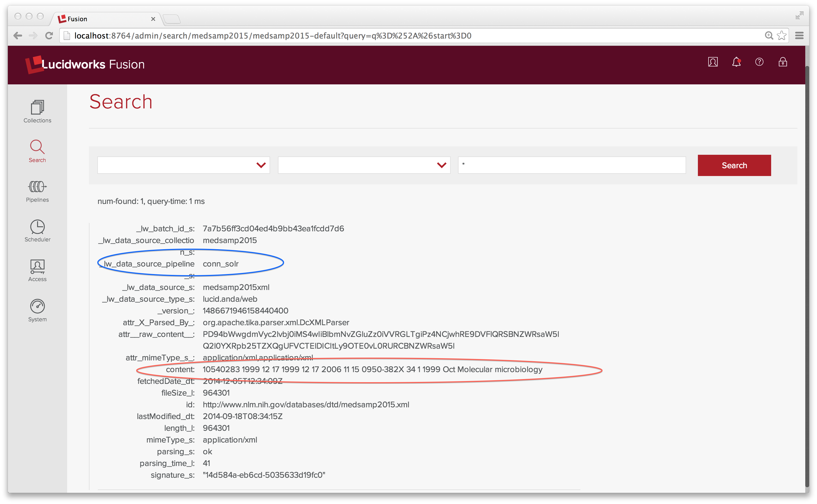Click the Lucidworks Fusion logo
The image size is (817, 504).
click(85, 64)
